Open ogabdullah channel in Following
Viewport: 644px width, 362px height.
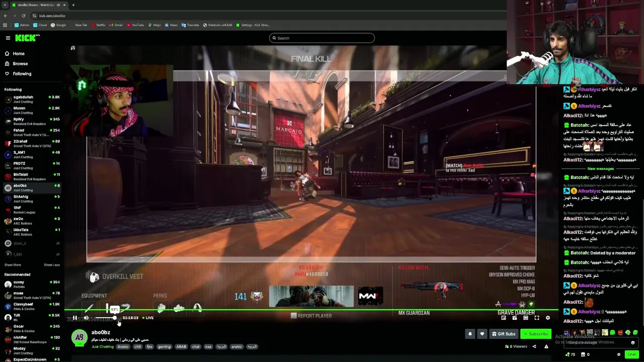32,99
